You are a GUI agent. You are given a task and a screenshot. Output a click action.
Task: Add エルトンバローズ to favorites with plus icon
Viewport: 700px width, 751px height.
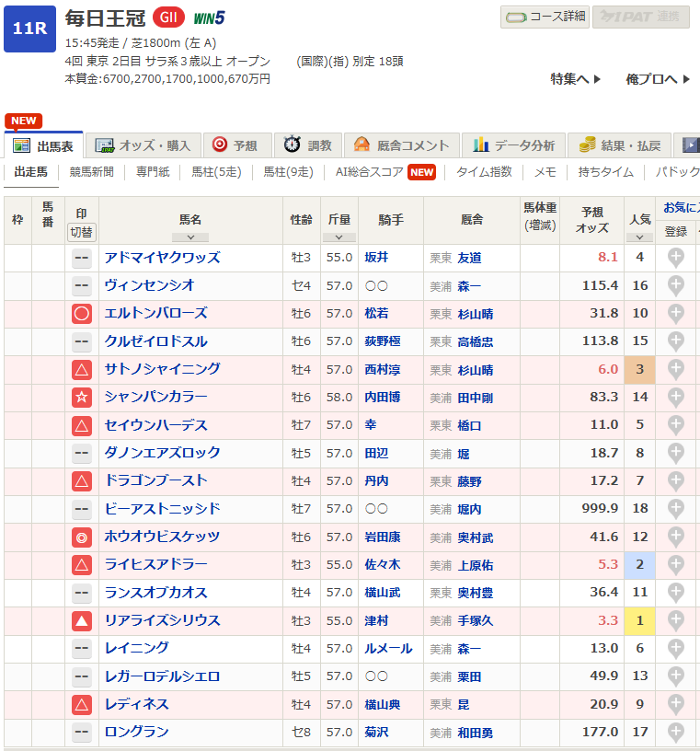[675, 313]
